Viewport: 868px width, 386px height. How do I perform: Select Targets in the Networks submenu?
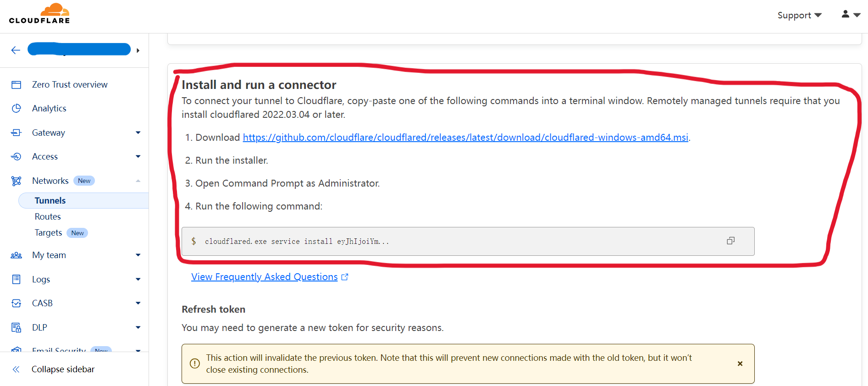48,232
